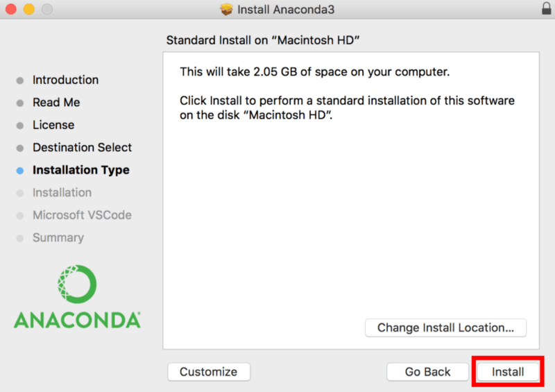Click the yellow minimize window button

click(29, 9)
